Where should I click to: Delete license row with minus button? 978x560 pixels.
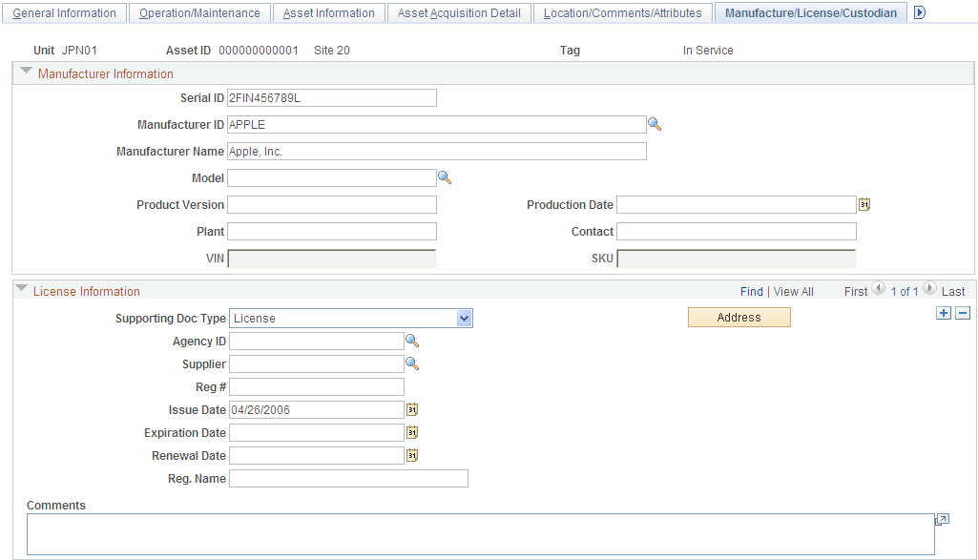click(963, 313)
